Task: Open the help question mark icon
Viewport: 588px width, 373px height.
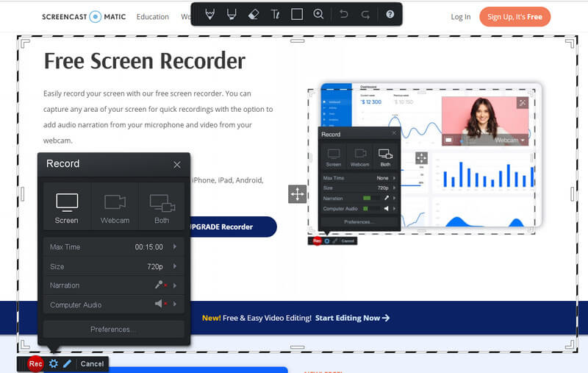Action: coord(390,14)
